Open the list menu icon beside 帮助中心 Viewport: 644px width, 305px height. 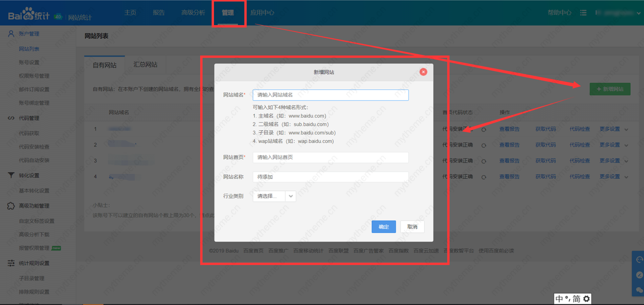pos(583,13)
